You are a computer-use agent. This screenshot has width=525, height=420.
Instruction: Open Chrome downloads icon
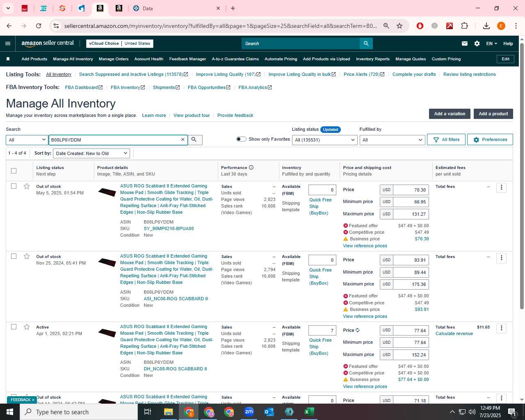pos(486,26)
